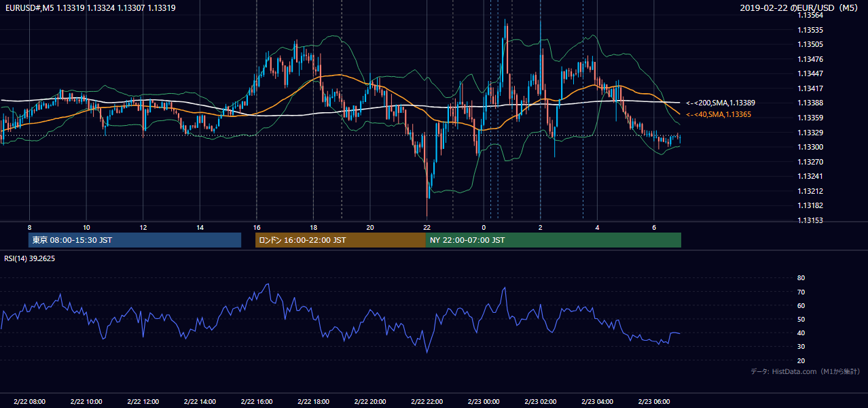Click price axis label 1.13535

[811, 30]
